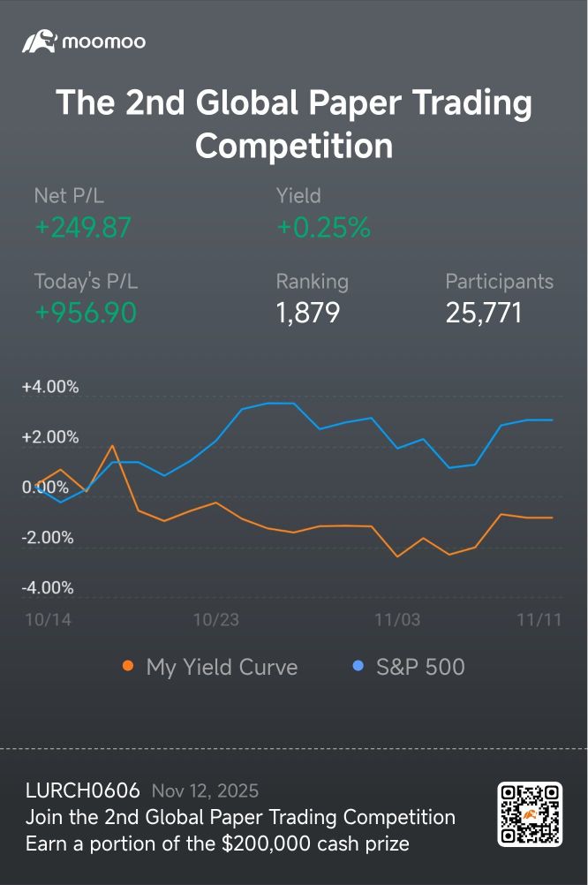Tap the QR code at the bottom right

pyautogui.click(x=530, y=813)
